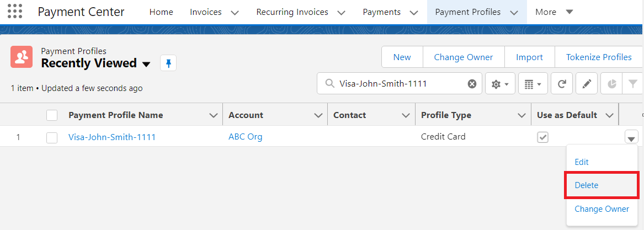Open the ABC Org account link

coord(245,137)
